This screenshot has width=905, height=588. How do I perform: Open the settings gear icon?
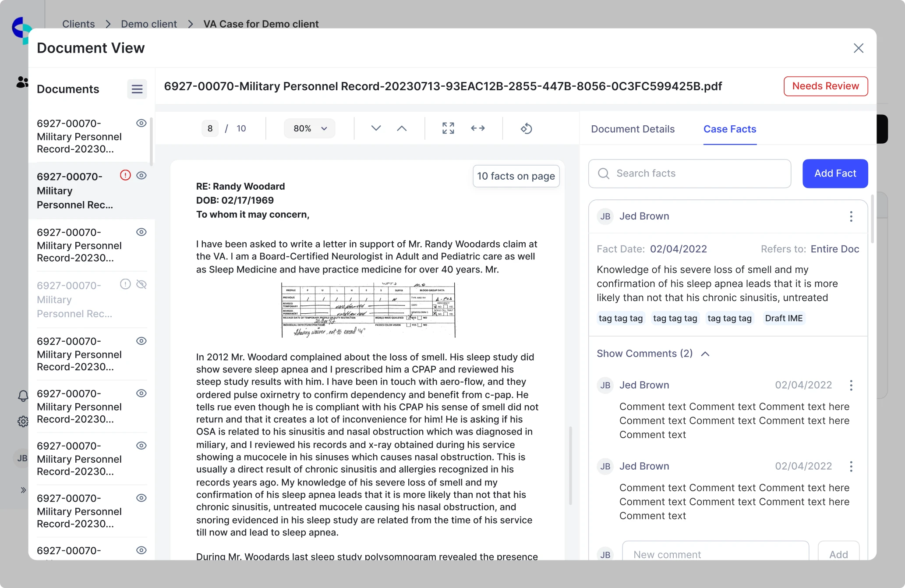(x=23, y=421)
